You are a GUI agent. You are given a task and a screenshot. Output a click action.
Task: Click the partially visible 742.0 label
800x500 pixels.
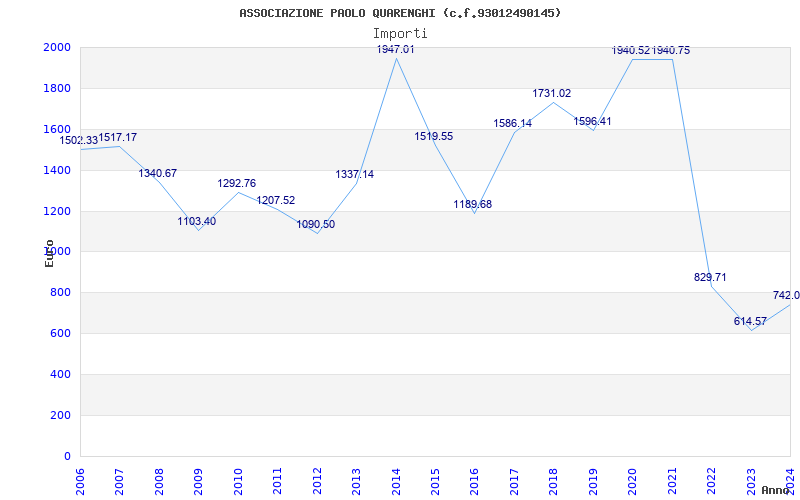pyautogui.click(x=786, y=295)
